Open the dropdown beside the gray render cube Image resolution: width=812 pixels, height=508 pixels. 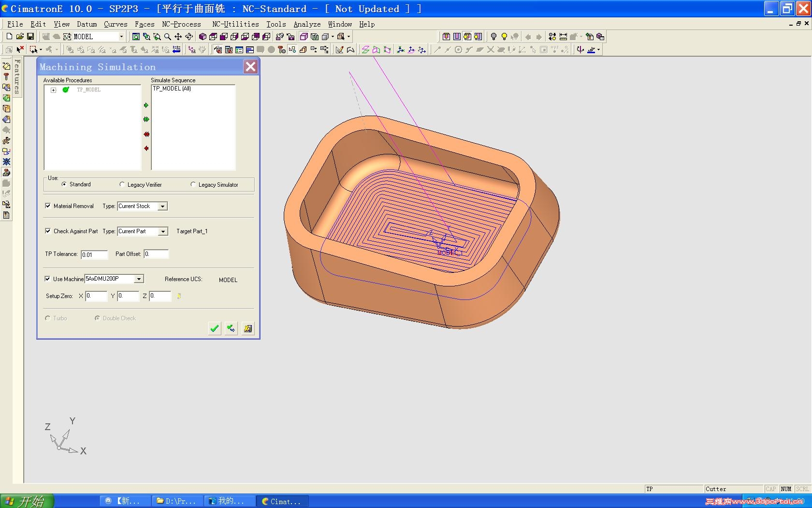(x=333, y=36)
